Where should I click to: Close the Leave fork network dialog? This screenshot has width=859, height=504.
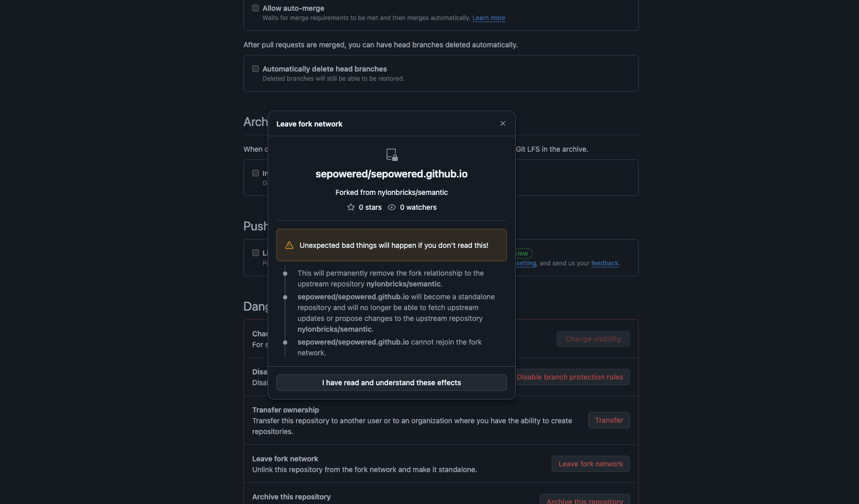(502, 123)
